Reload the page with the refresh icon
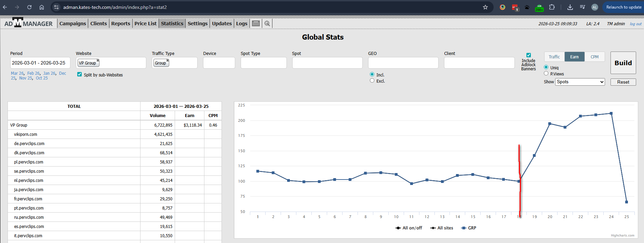Image resolution: width=644 pixels, height=243 pixels. tap(29, 7)
